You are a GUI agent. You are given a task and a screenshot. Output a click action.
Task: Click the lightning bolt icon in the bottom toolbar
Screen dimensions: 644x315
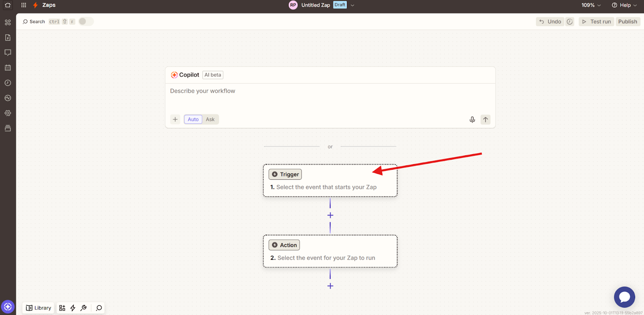point(73,308)
